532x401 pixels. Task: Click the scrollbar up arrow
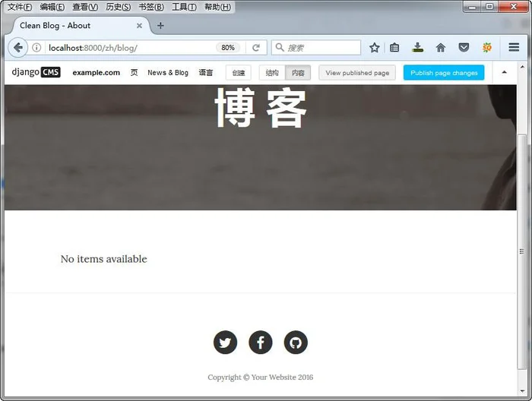[522, 67]
